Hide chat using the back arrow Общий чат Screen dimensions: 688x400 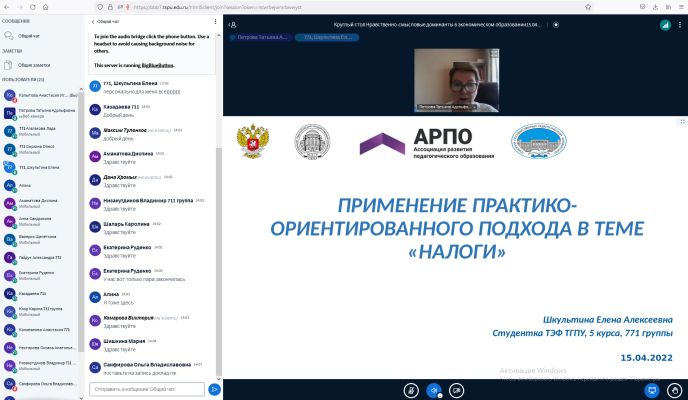(105, 21)
